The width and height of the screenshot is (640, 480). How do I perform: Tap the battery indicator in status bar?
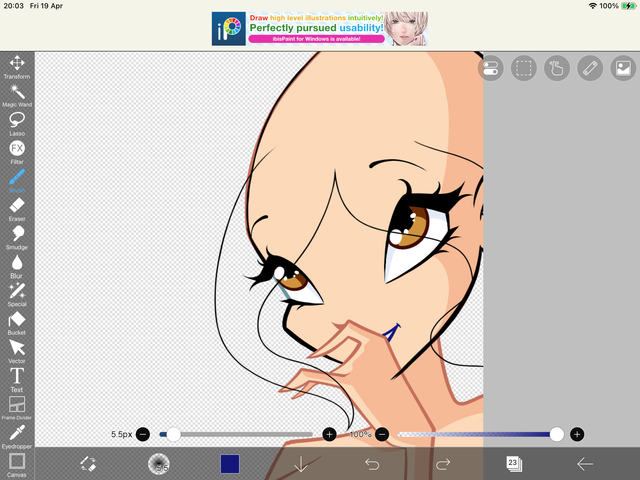point(628,6)
